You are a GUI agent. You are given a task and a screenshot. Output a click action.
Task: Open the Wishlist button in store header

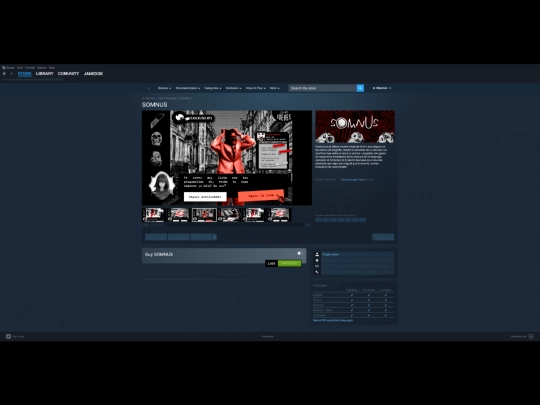click(x=382, y=88)
